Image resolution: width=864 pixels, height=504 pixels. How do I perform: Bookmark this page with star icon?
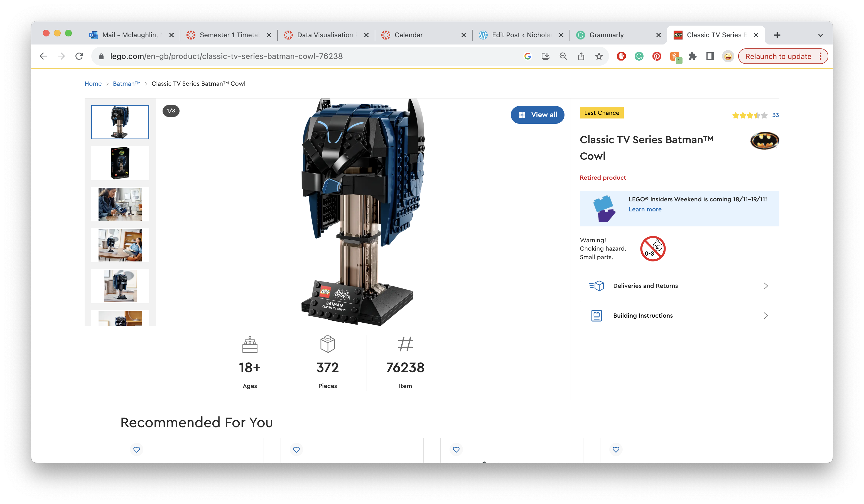[x=599, y=56]
